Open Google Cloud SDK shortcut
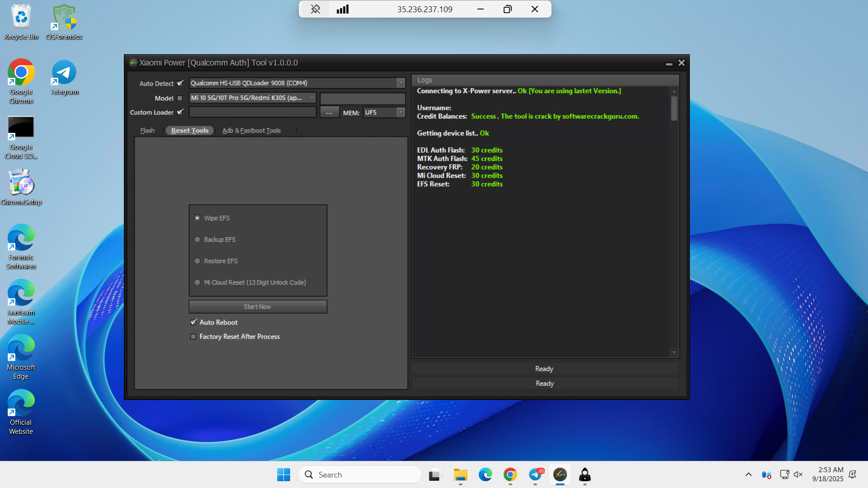 [21, 136]
